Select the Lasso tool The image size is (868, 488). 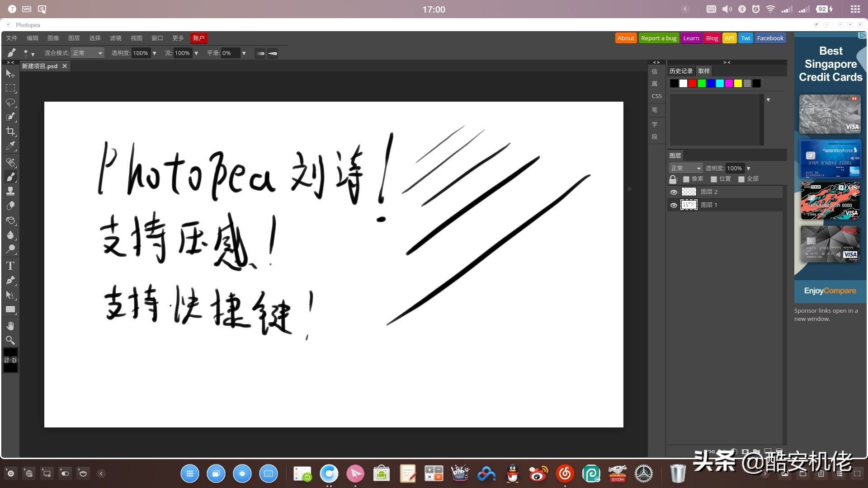tap(10, 103)
